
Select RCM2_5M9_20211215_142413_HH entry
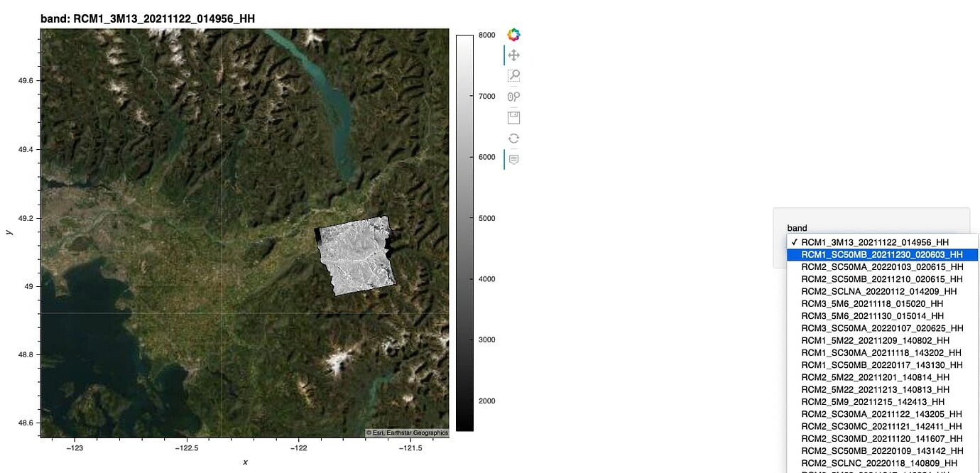click(882, 401)
